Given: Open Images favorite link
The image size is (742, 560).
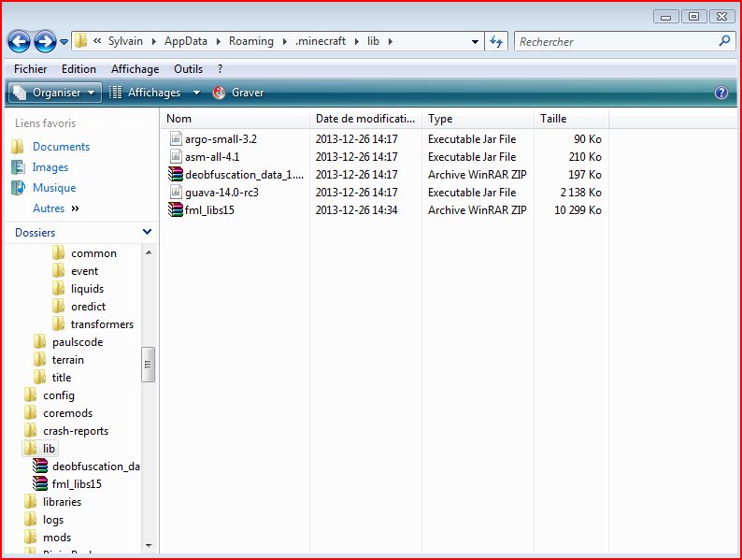Looking at the screenshot, I should point(50,167).
